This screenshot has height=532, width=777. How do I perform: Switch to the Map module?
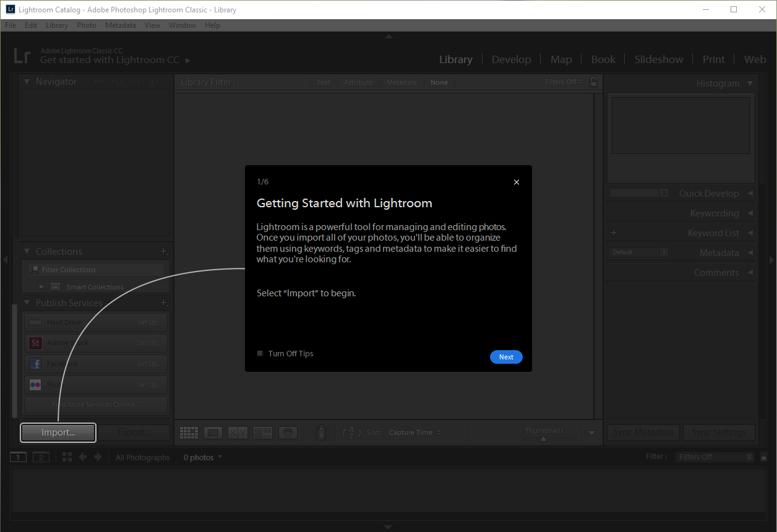(x=561, y=59)
